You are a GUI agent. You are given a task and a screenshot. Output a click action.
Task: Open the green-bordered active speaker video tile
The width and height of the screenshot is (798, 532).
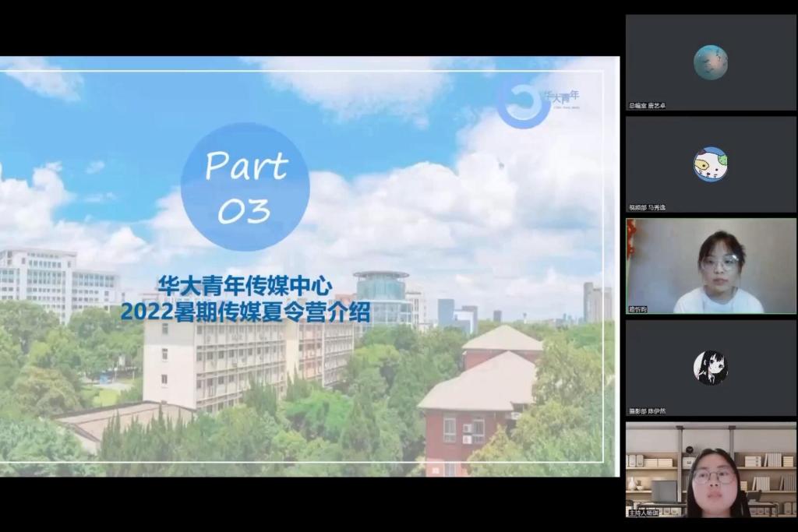coord(711,265)
